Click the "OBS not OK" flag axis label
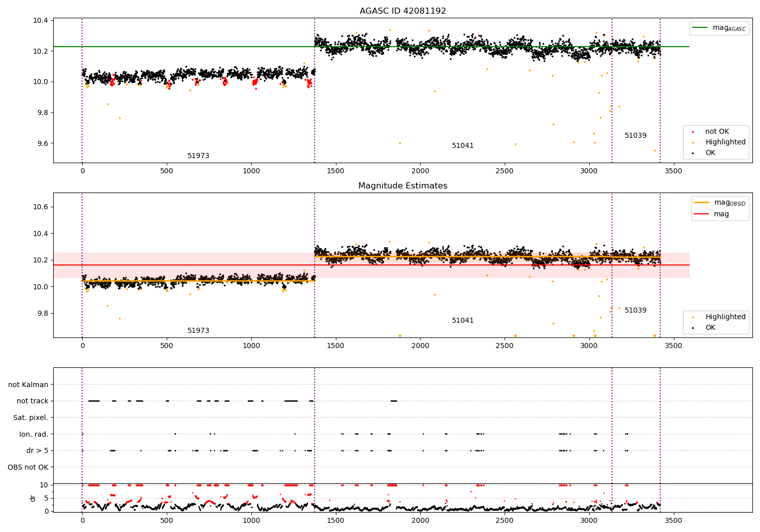The width and height of the screenshot is (760, 532). 28,467
